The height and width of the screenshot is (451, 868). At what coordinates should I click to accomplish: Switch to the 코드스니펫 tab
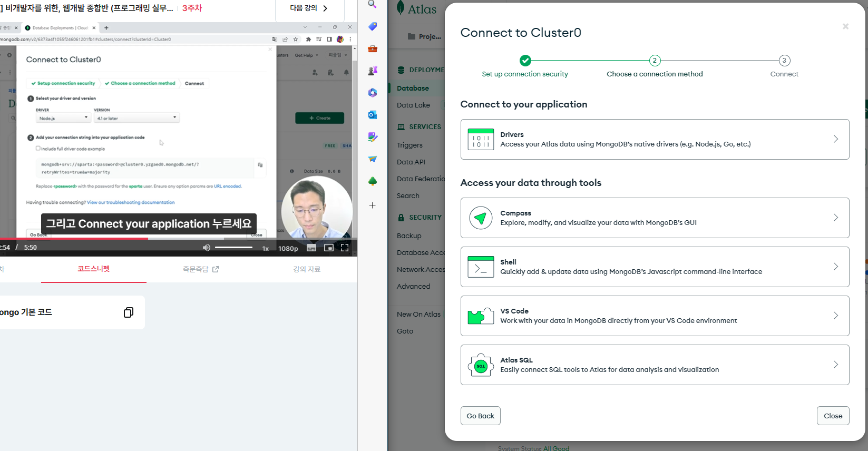coord(94,269)
